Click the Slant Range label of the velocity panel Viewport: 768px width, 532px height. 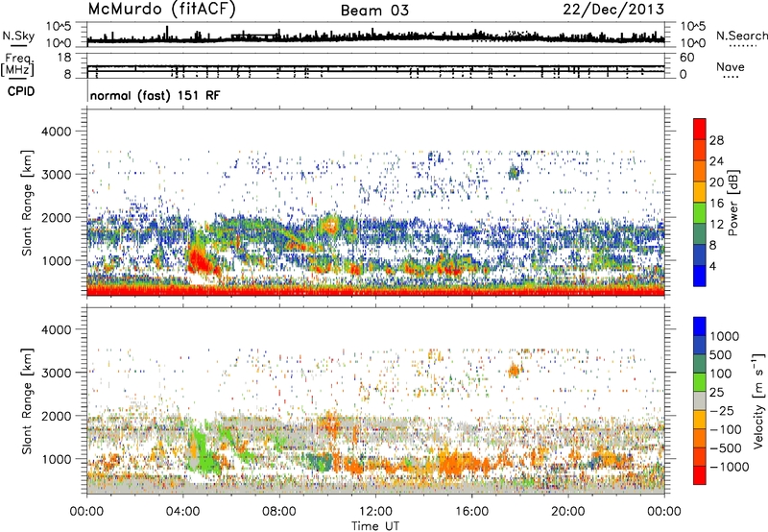[27, 400]
